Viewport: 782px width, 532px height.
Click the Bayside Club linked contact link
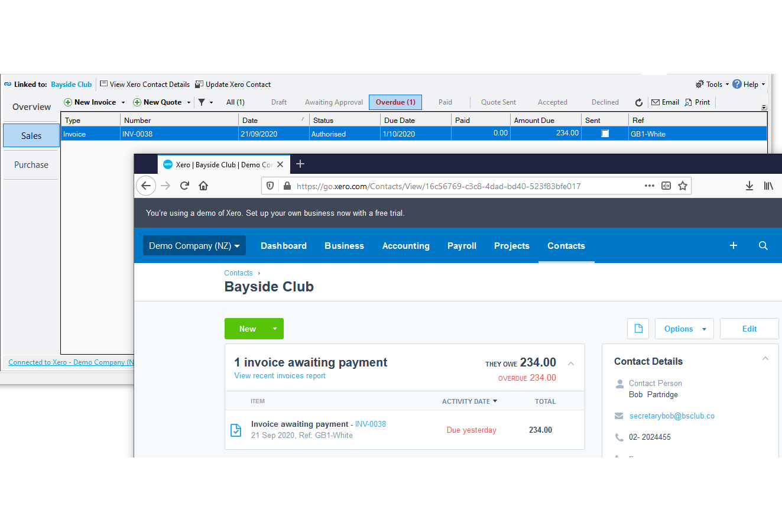click(72, 85)
